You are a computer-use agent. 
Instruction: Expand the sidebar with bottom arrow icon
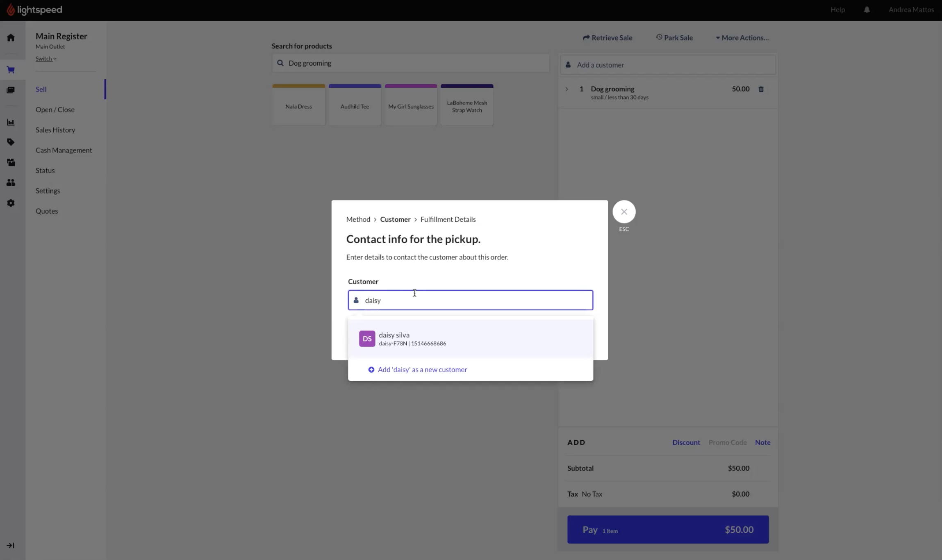[11, 545]
